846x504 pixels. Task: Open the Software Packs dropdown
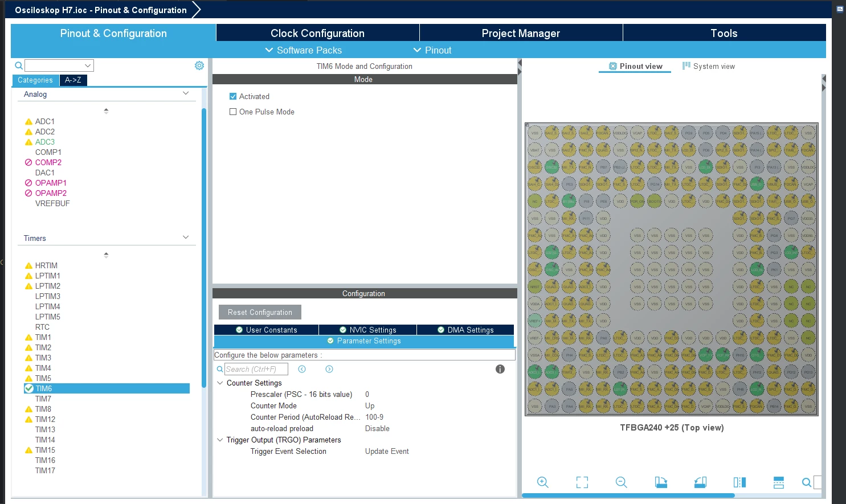(x=304, y=50)
